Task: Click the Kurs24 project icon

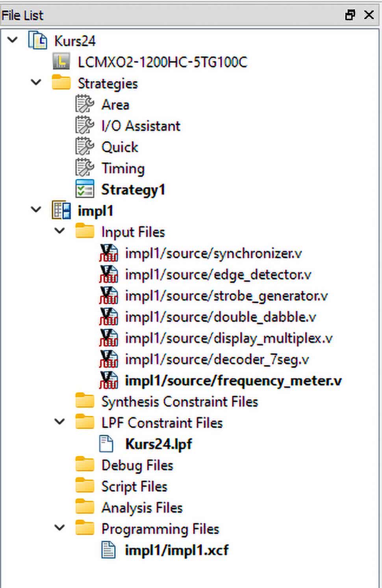Action: tap(37, 41)
